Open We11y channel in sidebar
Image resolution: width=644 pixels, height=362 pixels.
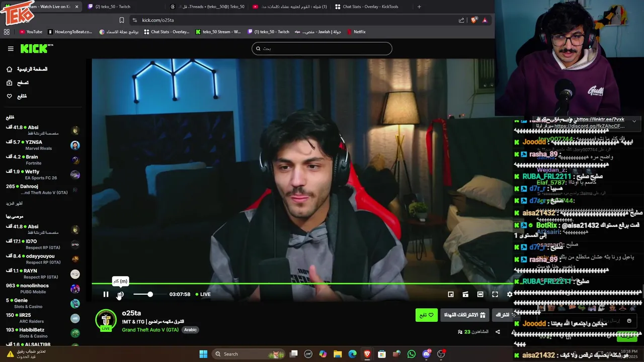43,174
